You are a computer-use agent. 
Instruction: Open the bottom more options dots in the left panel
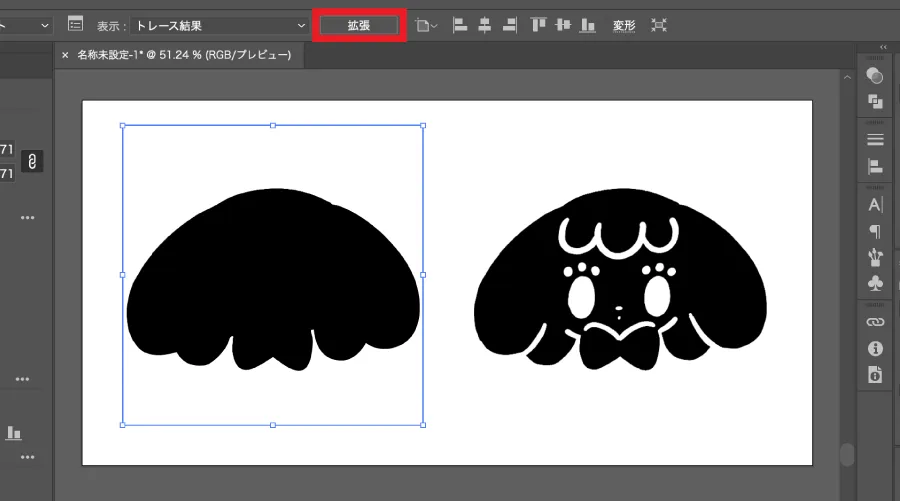click(x=28, y=457)
